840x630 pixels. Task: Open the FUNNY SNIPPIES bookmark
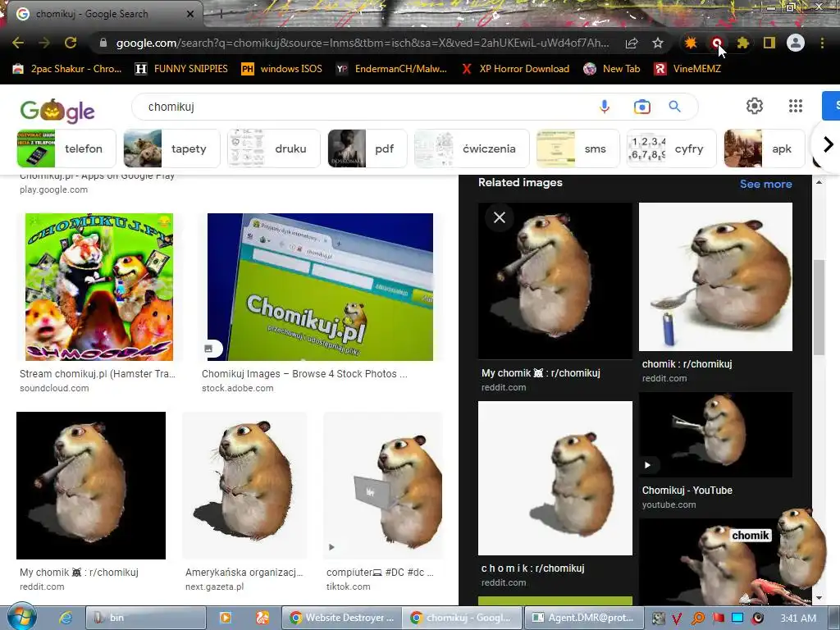pyautogui.click(x=181, y=69)
